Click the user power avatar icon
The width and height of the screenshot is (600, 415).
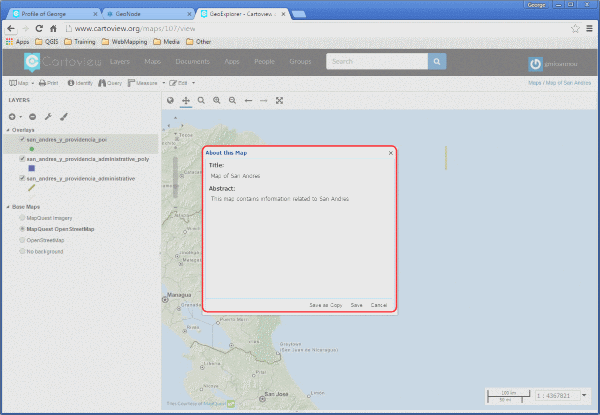tap(535, 64)
